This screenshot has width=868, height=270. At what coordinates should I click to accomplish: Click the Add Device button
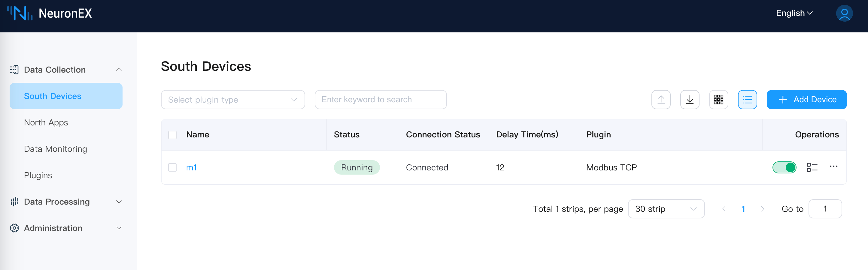point(806,100)
